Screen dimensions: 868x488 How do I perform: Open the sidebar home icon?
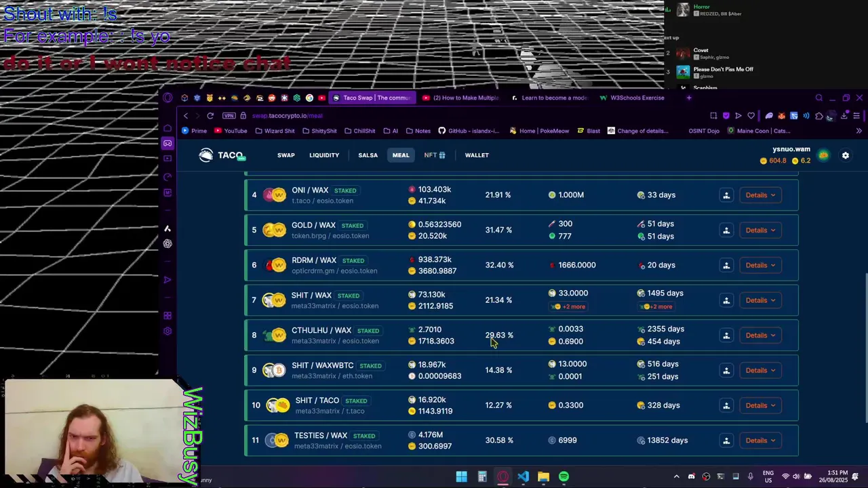[x=167, y=127]
